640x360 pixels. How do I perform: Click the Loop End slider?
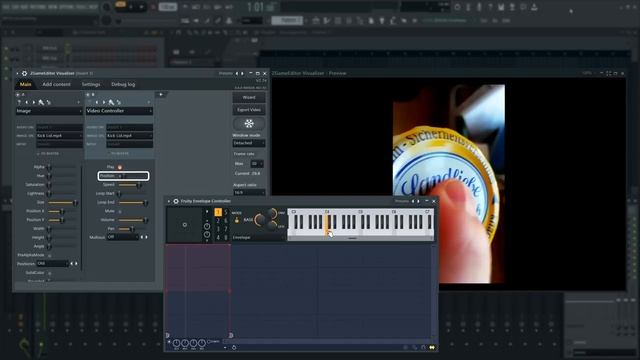click(x=133, y=202)
